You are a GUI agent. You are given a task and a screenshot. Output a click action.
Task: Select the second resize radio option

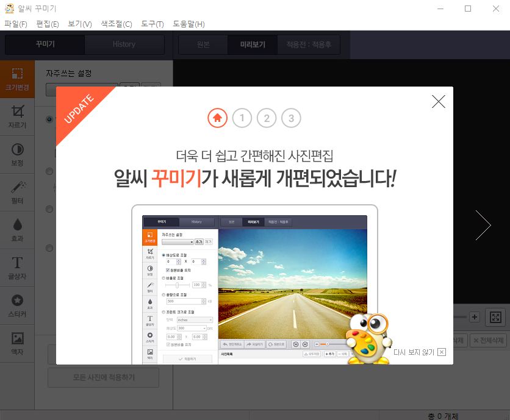pyautogui.click(x=49, y=171)
